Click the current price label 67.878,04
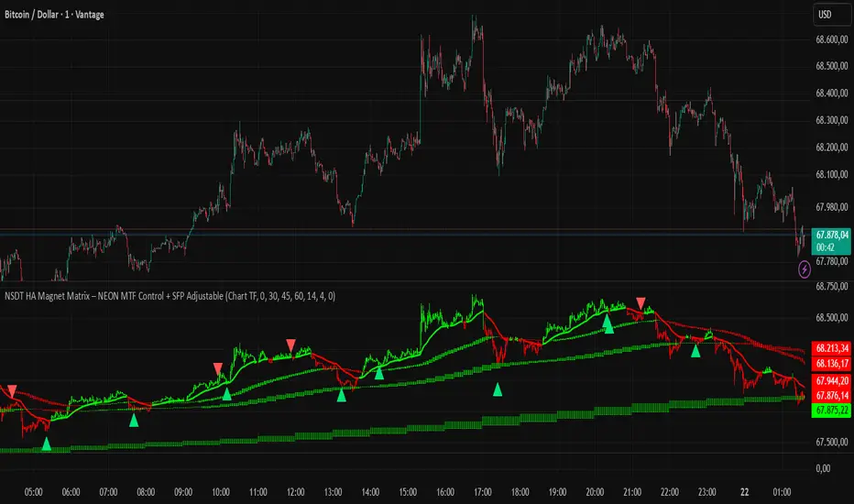 (x=831, y=235)
